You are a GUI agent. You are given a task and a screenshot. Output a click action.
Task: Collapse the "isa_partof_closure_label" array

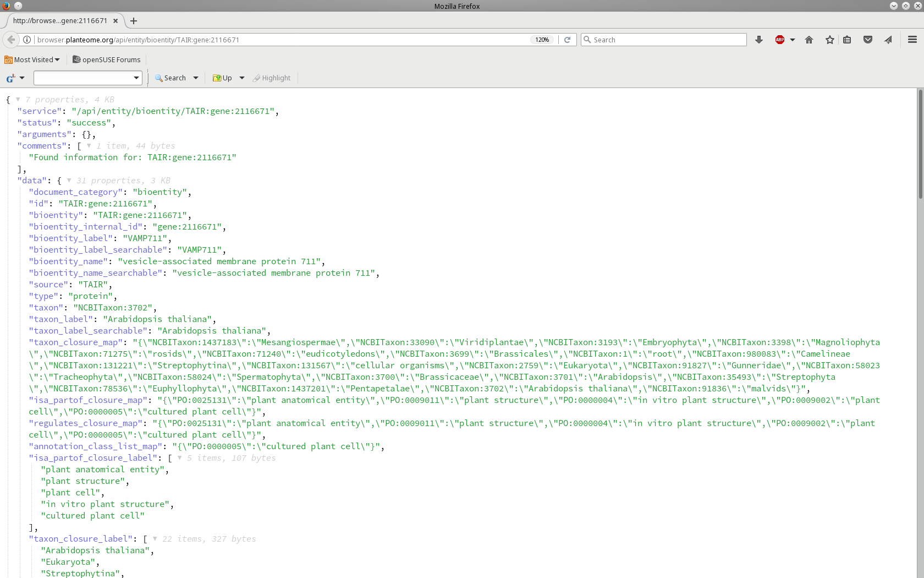click(x=179, y=458)
